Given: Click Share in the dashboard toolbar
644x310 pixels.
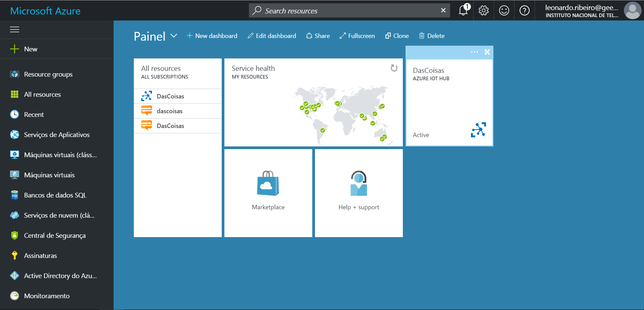Looking at the screenshot, I should tap(318, 36).
